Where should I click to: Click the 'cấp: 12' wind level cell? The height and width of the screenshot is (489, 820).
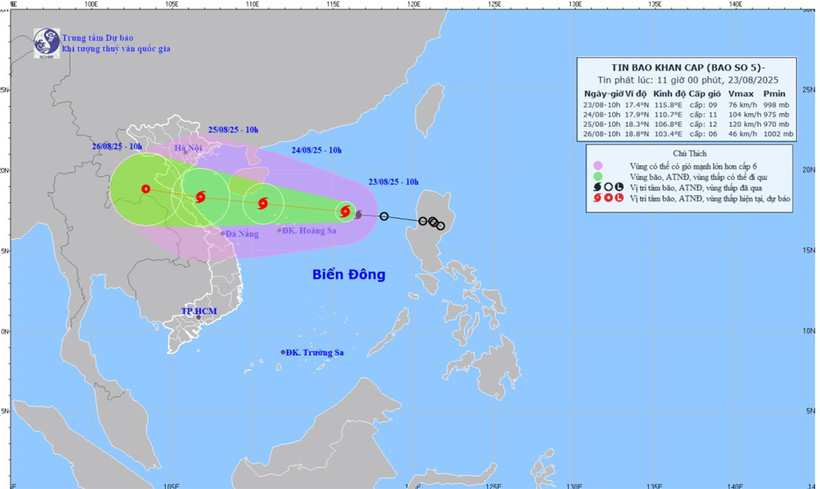(x=703, y=124)
